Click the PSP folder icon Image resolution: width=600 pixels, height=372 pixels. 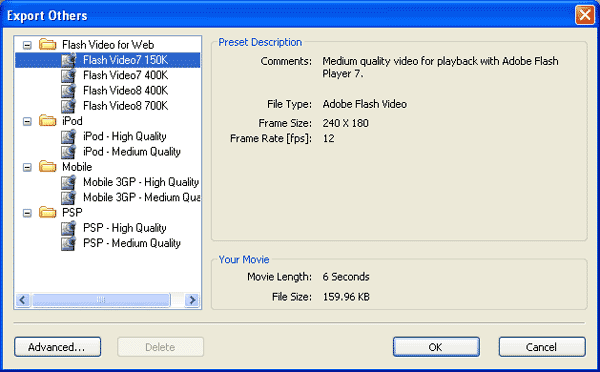(47, 212)
